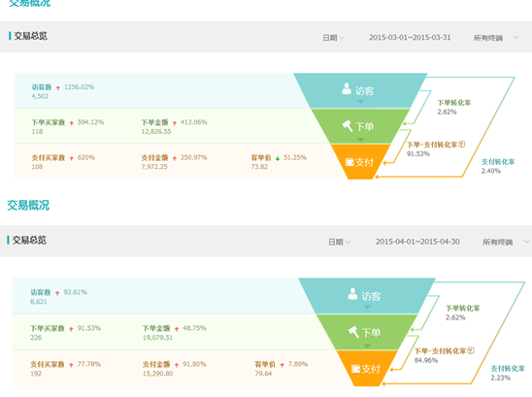Select date range 2015-04-01~2015-04-30

tap(417, 242)
